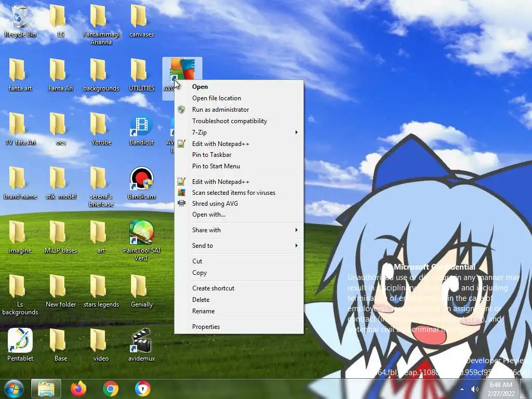The width and height of the screenshot is (532, 399).
Task: Choose Open file location
Action: pos(239,98)
